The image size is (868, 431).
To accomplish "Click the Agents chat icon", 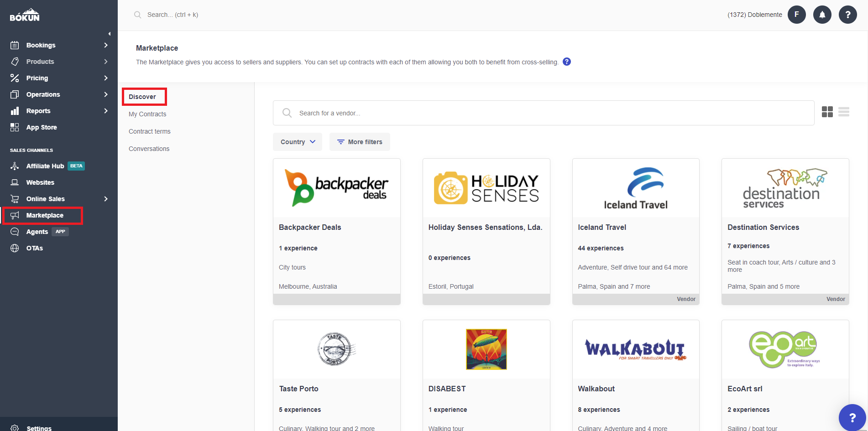I will pyautogui.click(x=15, y=232).
